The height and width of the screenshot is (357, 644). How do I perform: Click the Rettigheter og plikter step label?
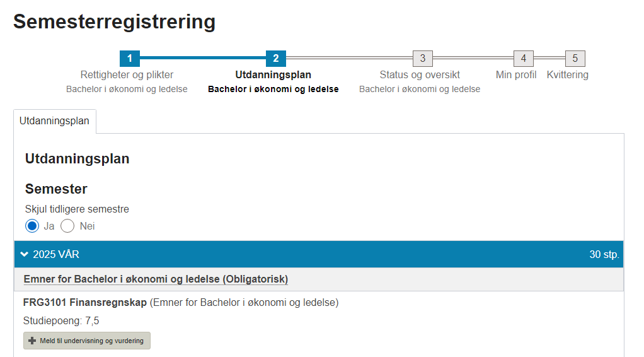coord(127,75)
